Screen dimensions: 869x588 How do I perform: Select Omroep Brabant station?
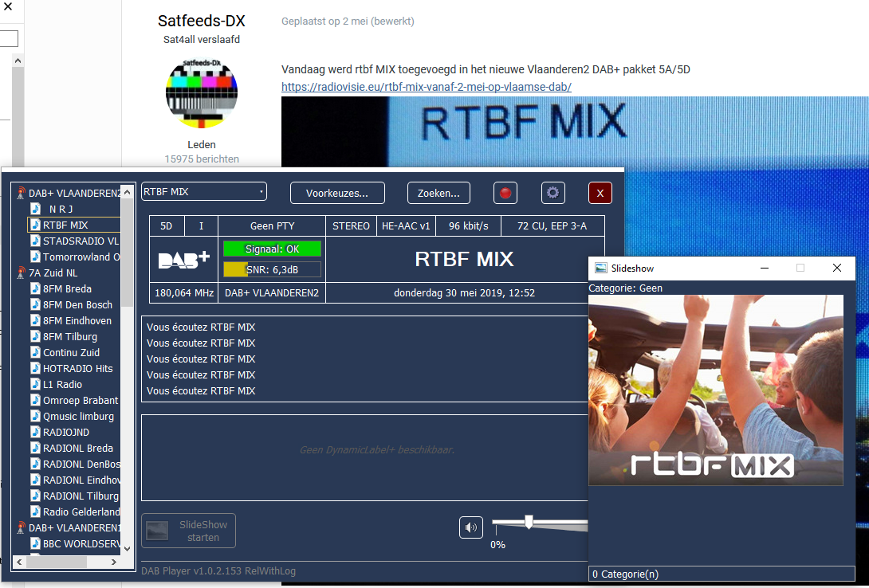tap(81, 400)
